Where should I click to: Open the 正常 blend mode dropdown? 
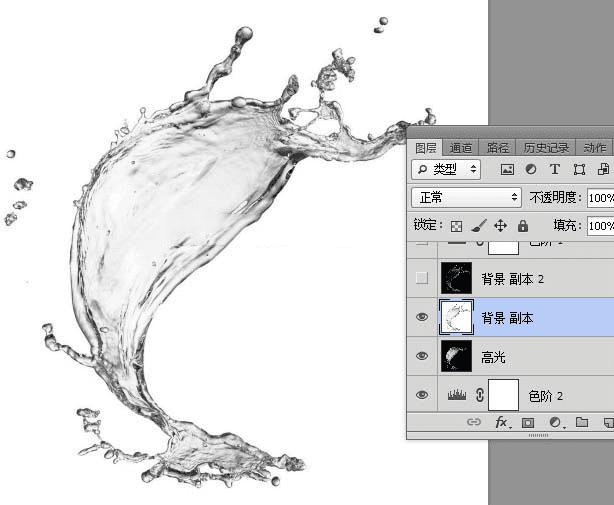click(466, 198)
